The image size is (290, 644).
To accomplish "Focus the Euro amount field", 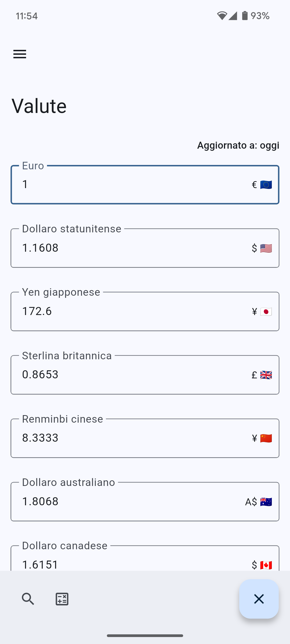I will [129, 185].
